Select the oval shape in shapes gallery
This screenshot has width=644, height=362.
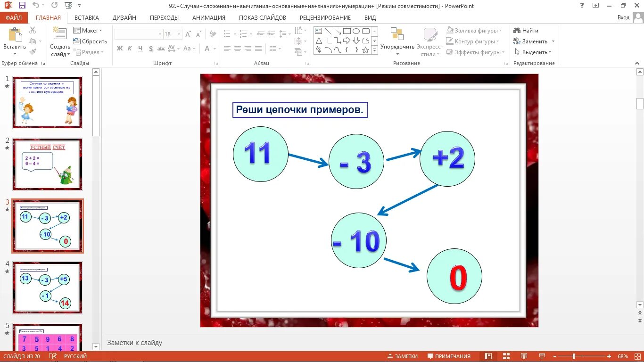coord(356,31)
